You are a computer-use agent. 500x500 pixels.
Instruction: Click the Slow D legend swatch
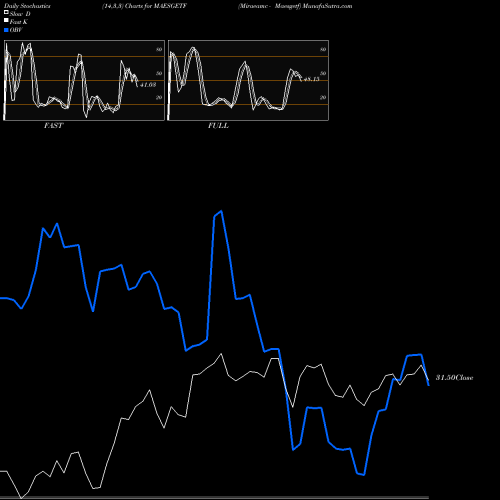(6, 12)
